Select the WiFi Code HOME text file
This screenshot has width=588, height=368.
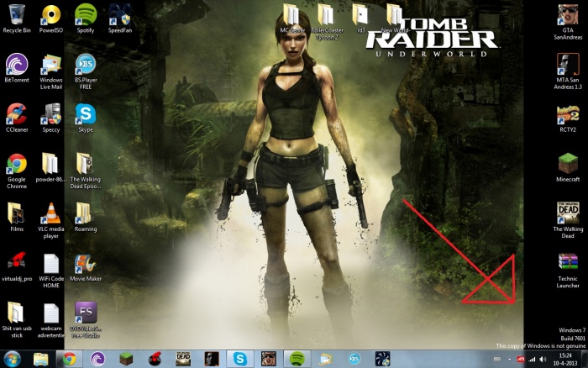(51, 271)
